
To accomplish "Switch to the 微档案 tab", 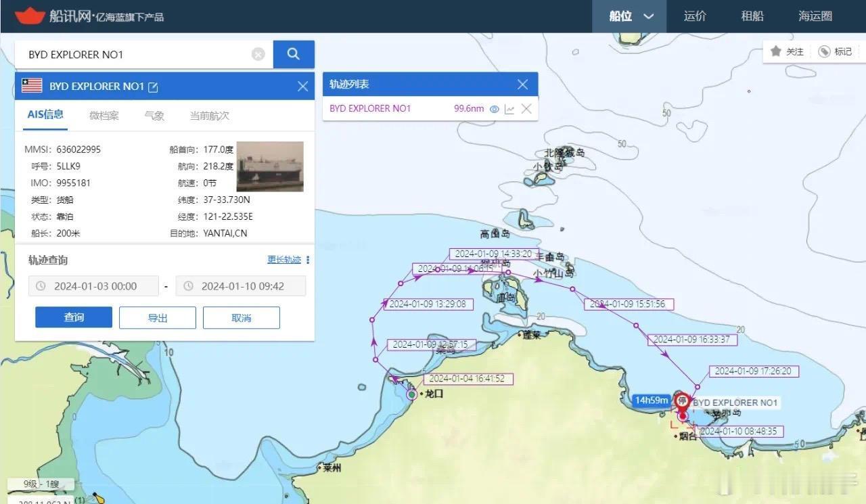I will (x=104, y=116).
